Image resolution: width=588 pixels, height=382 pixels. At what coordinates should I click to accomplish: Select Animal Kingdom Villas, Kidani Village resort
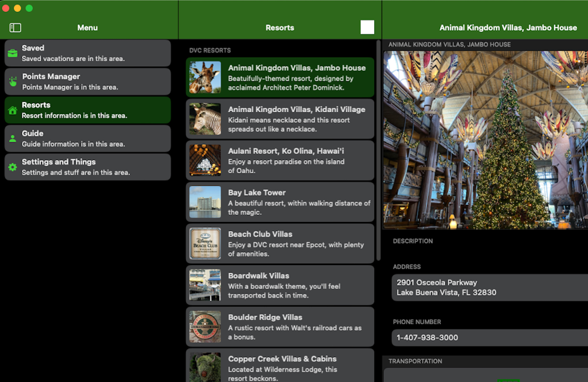point(280,119)
